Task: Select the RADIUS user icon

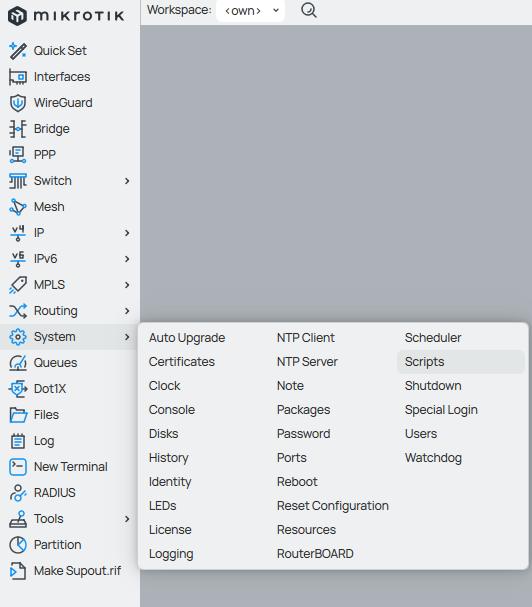Action: click(x=18, y=492)
